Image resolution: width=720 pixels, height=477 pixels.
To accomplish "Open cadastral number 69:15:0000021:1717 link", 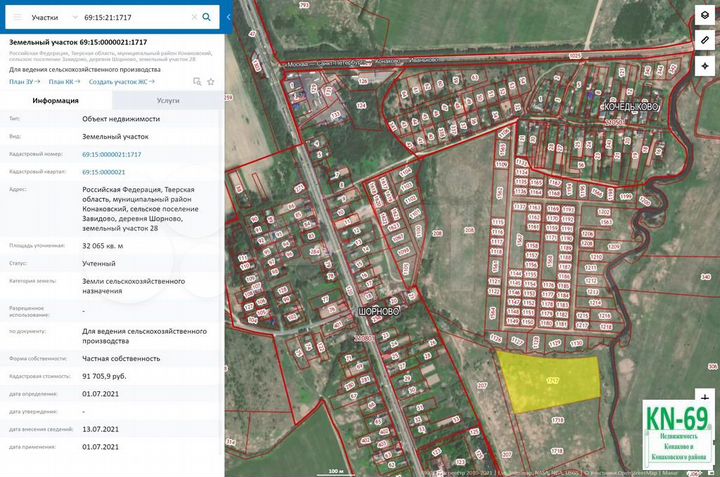I will point(111,155).
